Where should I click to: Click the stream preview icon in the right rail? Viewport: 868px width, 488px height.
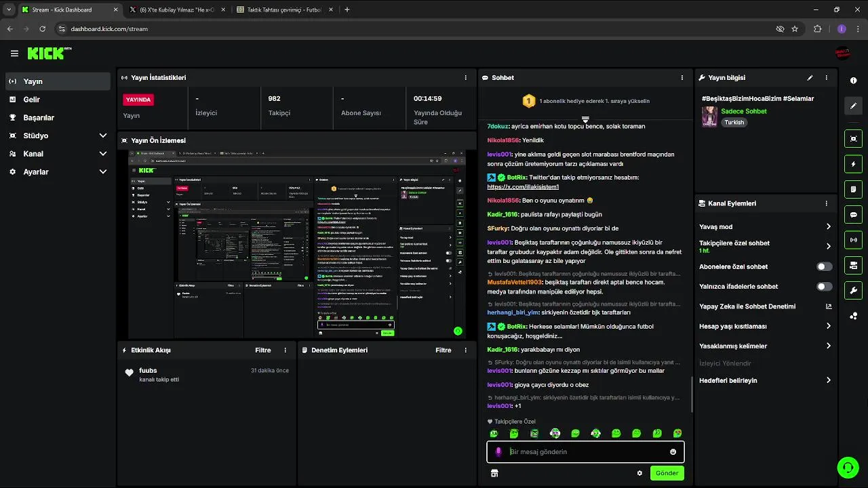tap(853, 138)
